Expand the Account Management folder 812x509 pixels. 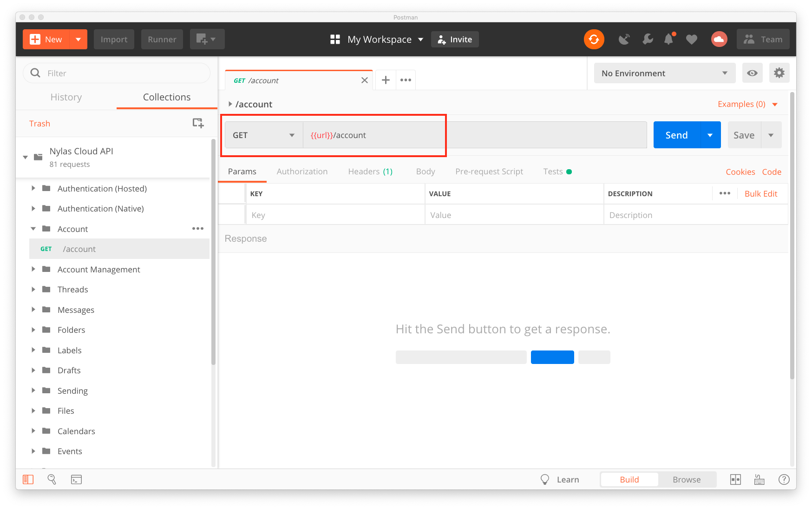(33, 269)
